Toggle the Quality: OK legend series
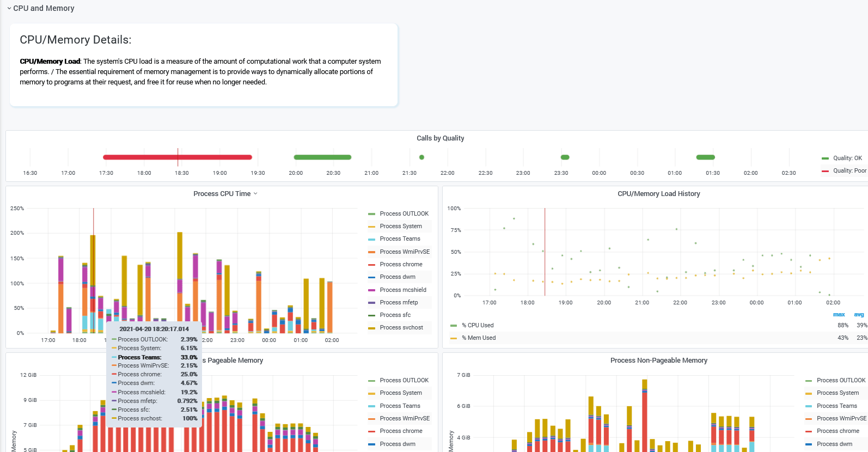 tap(847, 158)
